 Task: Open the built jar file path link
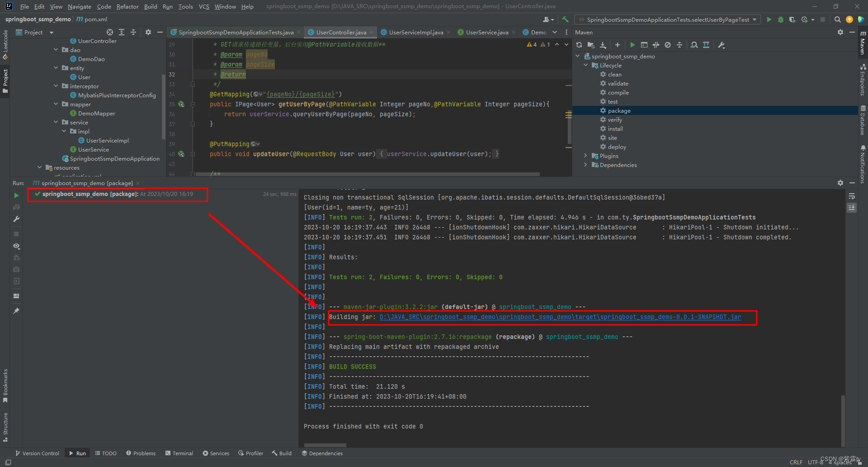pos(560,317)
